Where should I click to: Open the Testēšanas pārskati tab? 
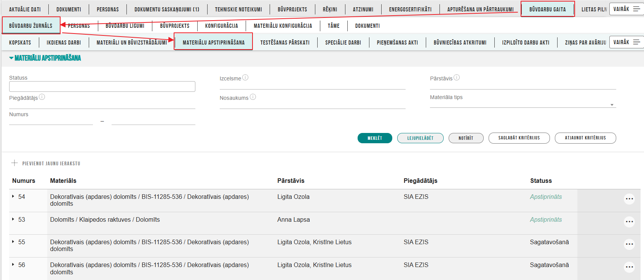point(285,43)
